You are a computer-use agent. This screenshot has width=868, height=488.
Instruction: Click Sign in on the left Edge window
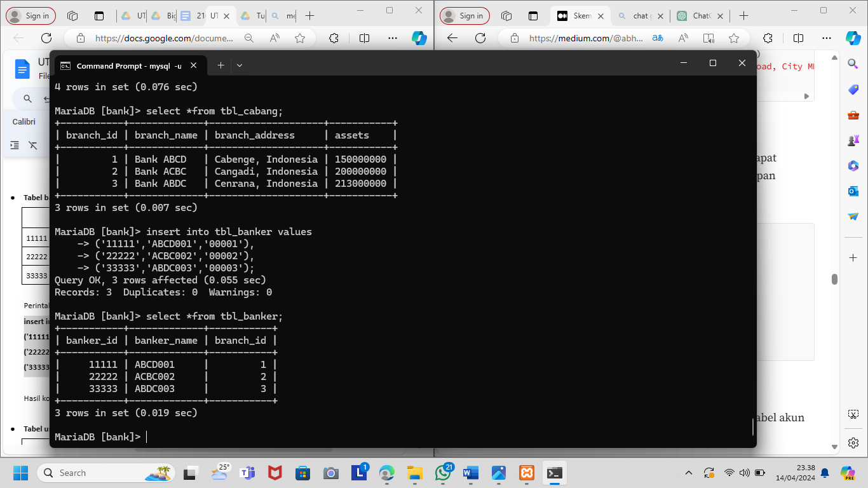(x=31, y=16)
